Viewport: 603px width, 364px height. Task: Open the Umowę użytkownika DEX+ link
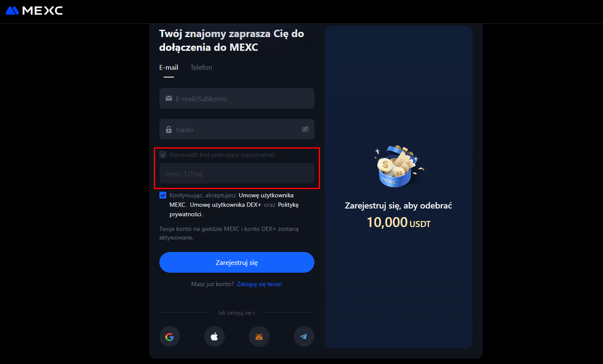pos(226,205)
